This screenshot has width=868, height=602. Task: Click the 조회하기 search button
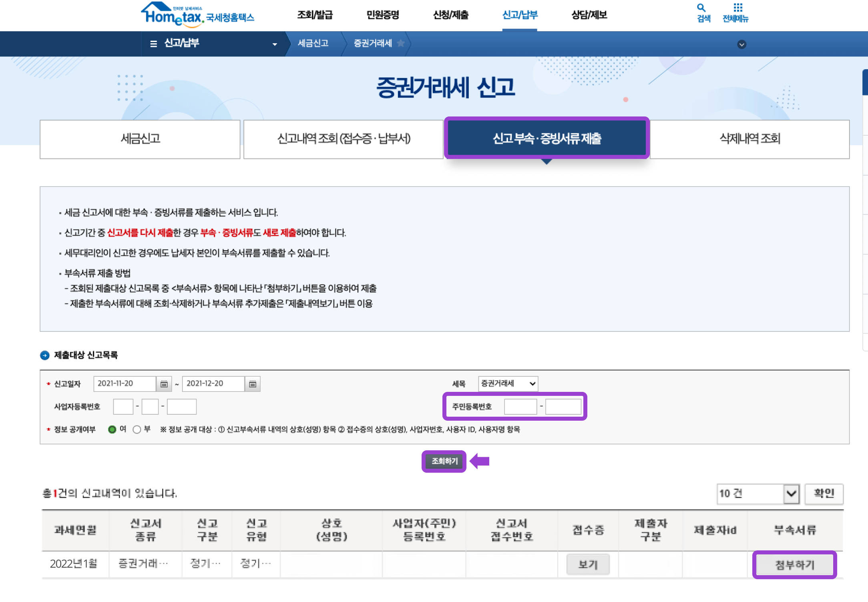(444, 461)
